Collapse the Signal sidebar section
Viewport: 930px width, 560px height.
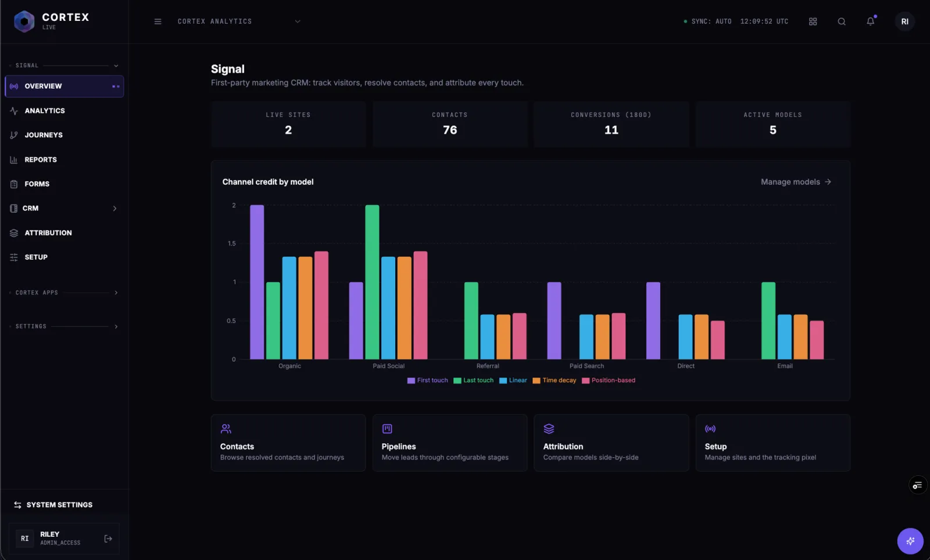(x=116, y=66)
